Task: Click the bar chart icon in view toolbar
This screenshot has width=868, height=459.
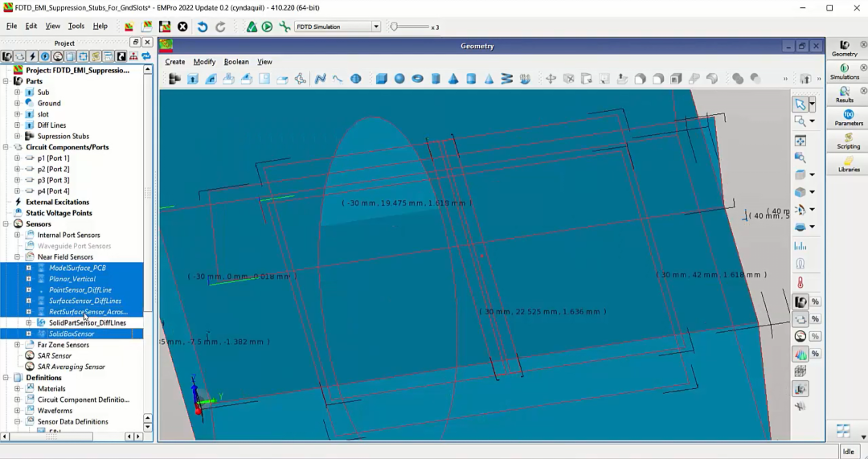Action: (x=800, y=246)
